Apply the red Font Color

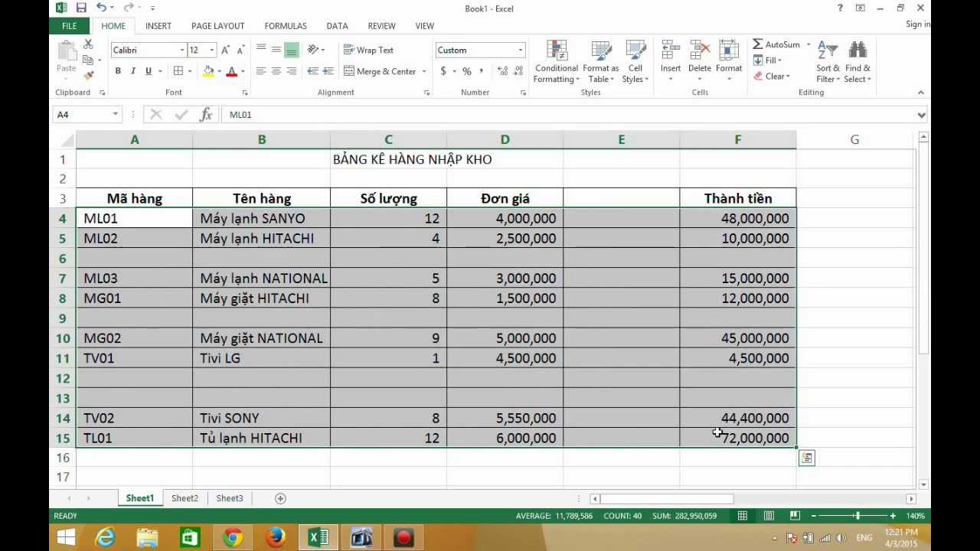232,71
